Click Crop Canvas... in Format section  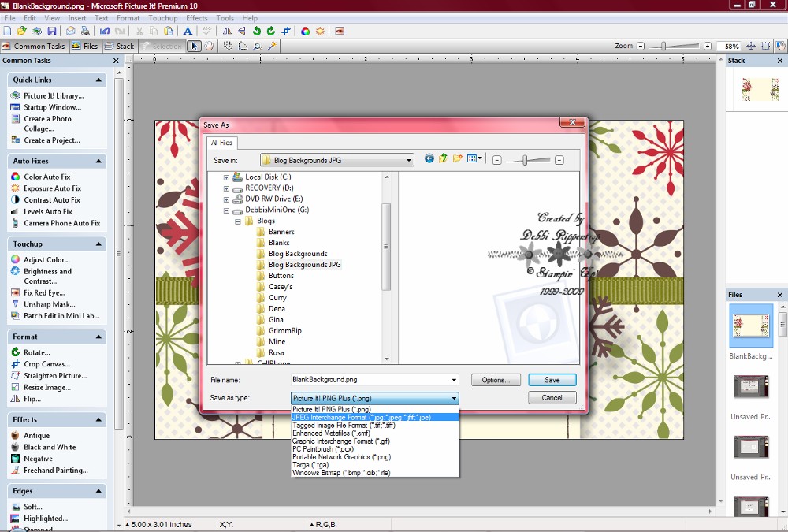[46, 365]
